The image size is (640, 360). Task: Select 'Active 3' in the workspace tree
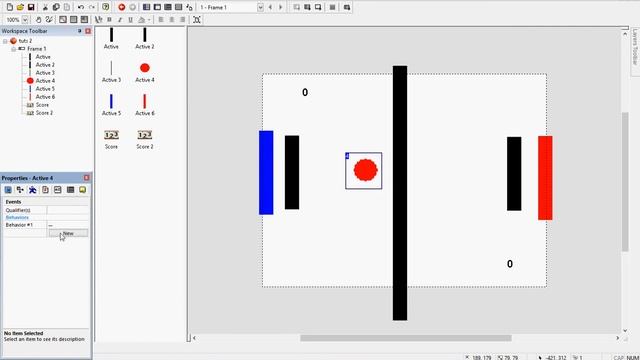pos(45,73)
